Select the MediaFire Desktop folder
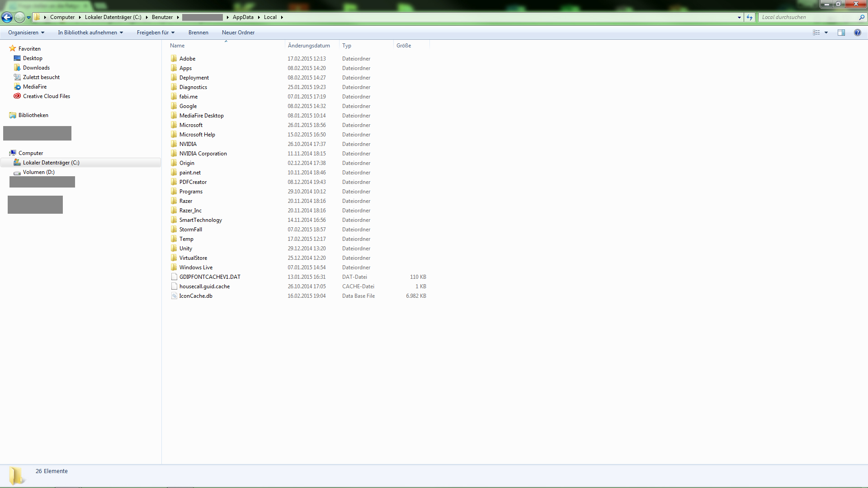Screen dimensions: 868x488 pos(201,116)
